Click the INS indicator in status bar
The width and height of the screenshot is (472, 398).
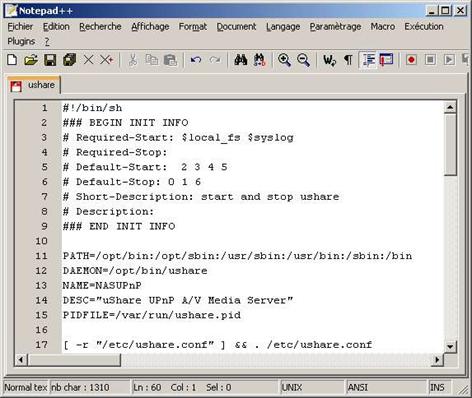[437, 387]
